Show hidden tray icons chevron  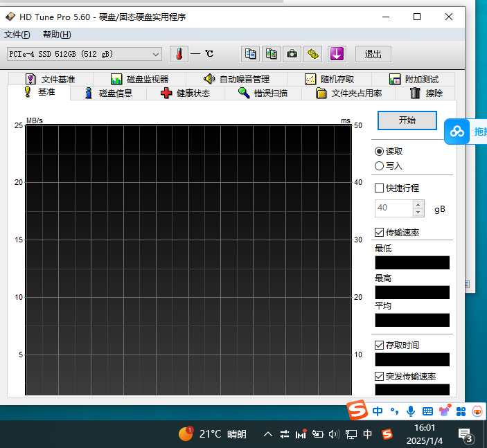pyautogui.click(x=268, y=434)
